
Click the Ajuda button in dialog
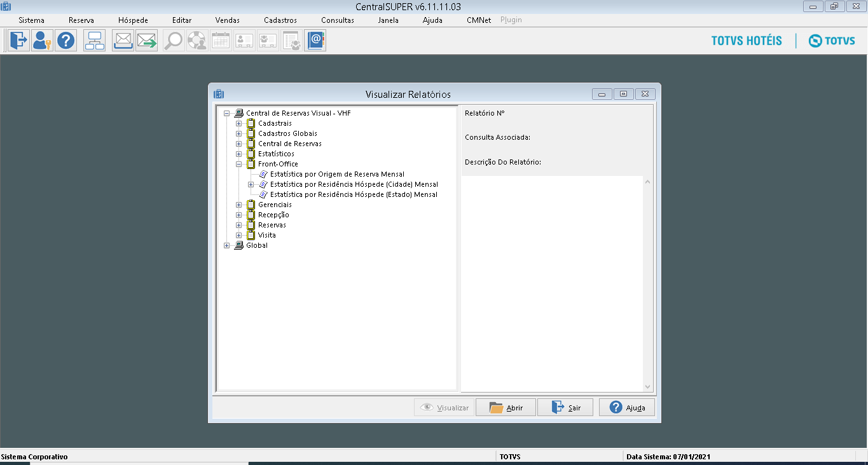tap(626, 408)
